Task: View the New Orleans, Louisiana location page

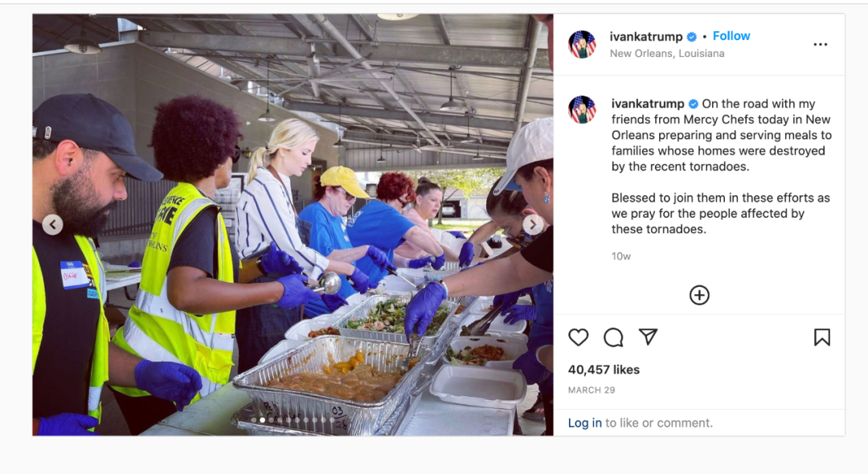Action: point(667,54)
